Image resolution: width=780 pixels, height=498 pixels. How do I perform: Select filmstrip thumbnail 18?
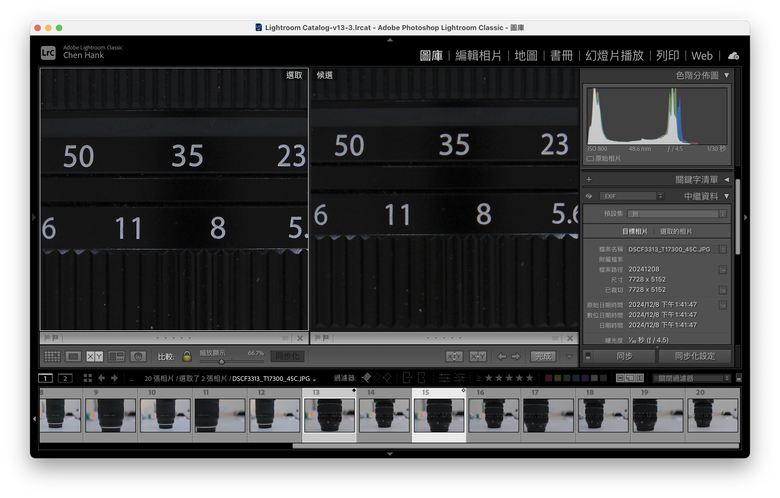pos(603,415)
